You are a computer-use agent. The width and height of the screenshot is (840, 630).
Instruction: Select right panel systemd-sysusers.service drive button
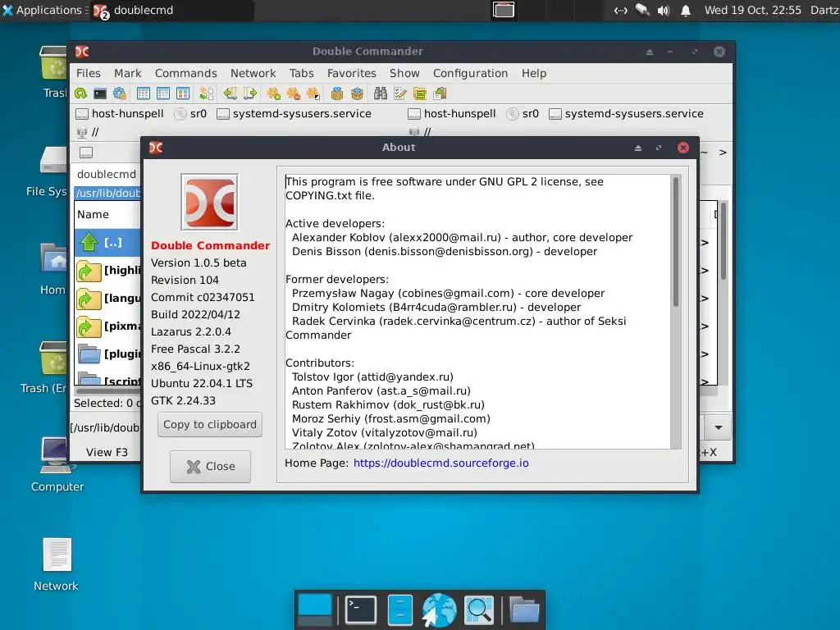point(627,113)
